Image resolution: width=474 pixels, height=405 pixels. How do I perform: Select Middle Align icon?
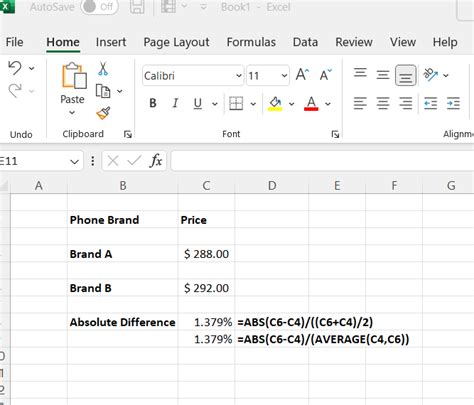[383, 75]
